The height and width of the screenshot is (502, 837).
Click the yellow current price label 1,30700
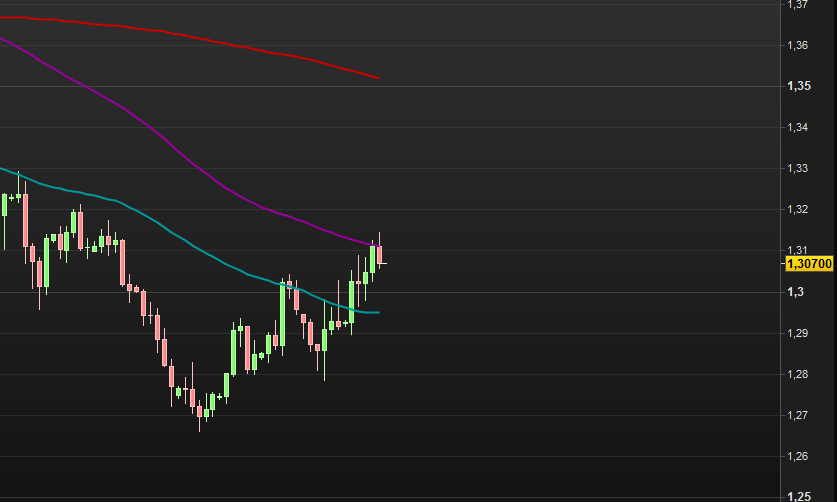click(809, 264)
